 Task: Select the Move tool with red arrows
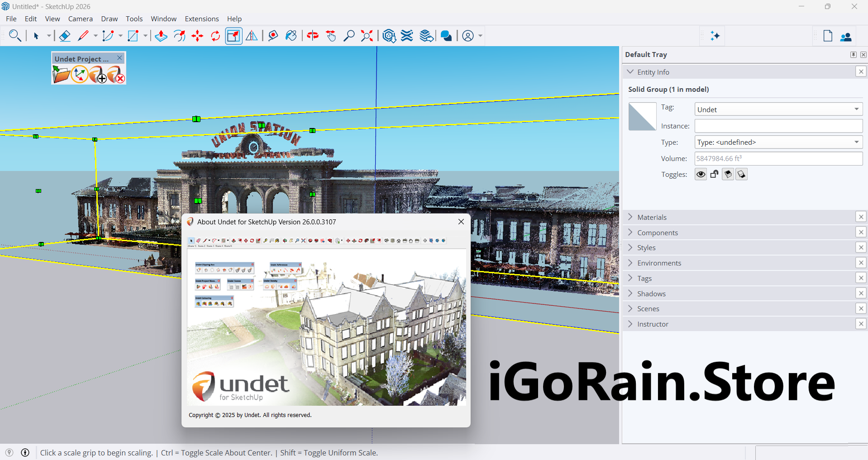point(197,36)
